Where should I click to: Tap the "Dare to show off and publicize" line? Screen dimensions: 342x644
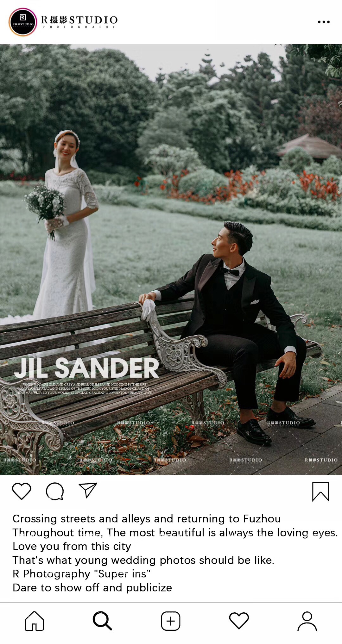pyautogui.click(x=92, y=588)
